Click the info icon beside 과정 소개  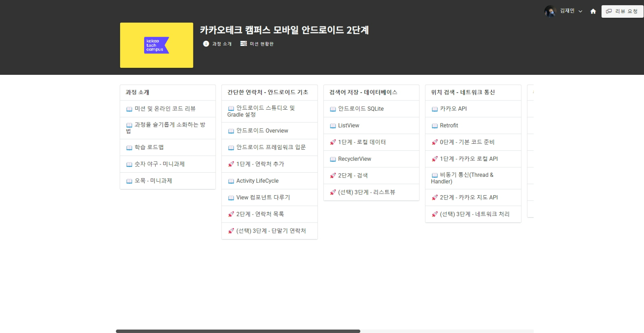[x=206, y=44]
